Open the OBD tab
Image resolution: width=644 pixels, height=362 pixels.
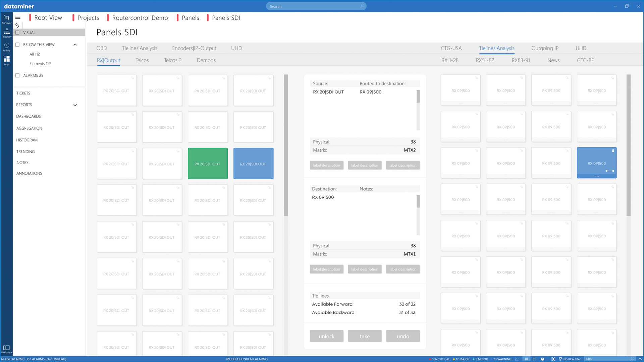102,48
